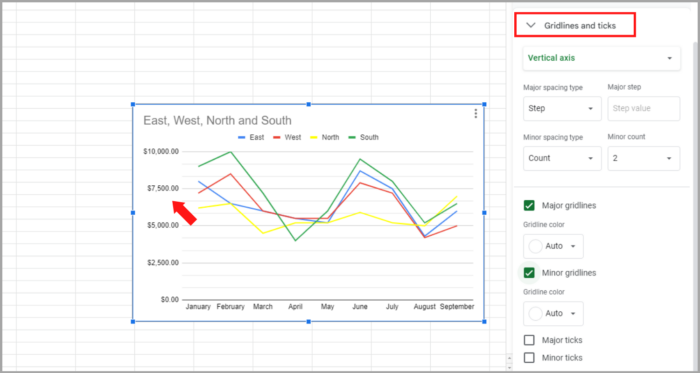Collapse the Gridlines and ticks section chevron
This screenshot has height=373, width=700.
tap(531, 25)
